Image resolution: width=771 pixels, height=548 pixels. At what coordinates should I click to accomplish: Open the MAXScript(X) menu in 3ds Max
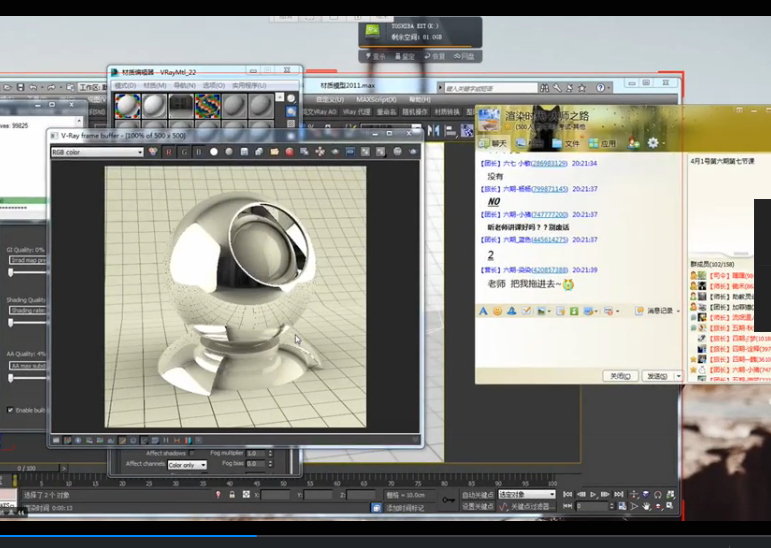click(376, 99)
